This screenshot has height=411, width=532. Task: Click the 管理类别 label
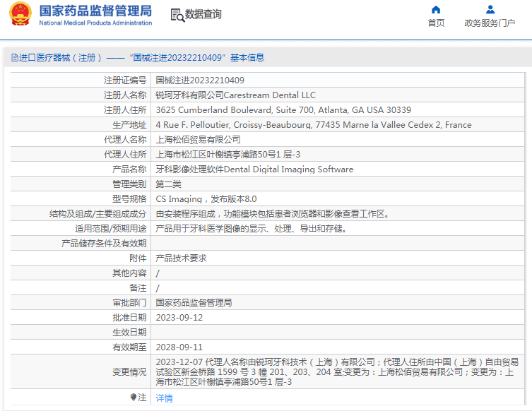tap(129, 184)
